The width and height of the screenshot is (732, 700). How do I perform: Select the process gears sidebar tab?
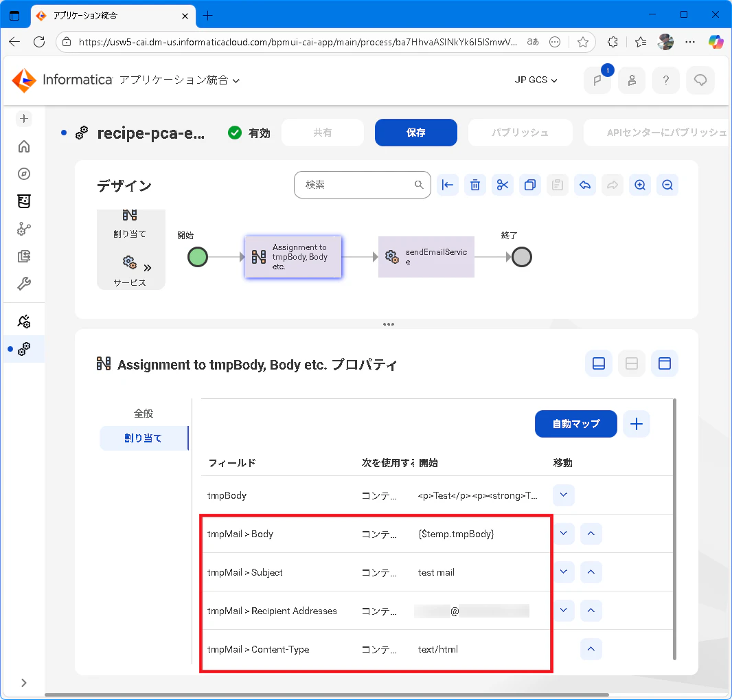[x=24, y=349]
